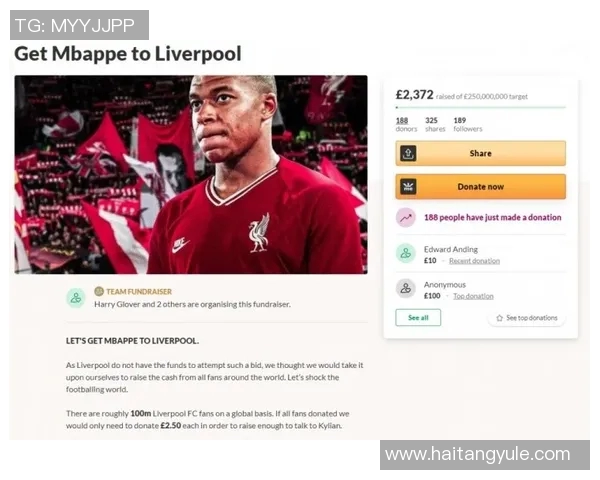Follow the Recent donation link
Image resolution: width=600 pixels, height=480 pixels.
[474, 261]
